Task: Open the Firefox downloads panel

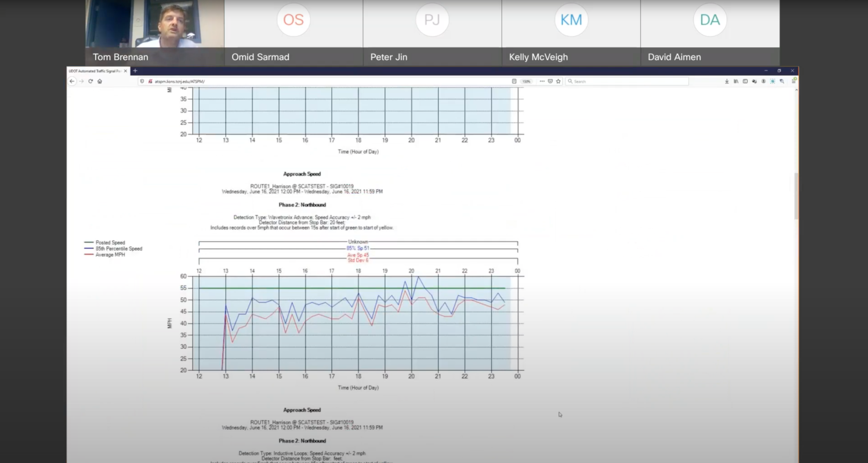Action: click(x=726, y=81)
